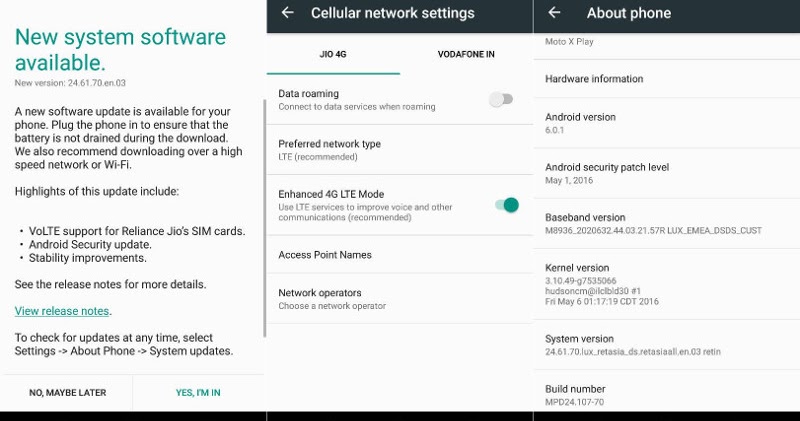800x421 pixels.
Task: Tap Build number entry
Action: tap(667, 391)
